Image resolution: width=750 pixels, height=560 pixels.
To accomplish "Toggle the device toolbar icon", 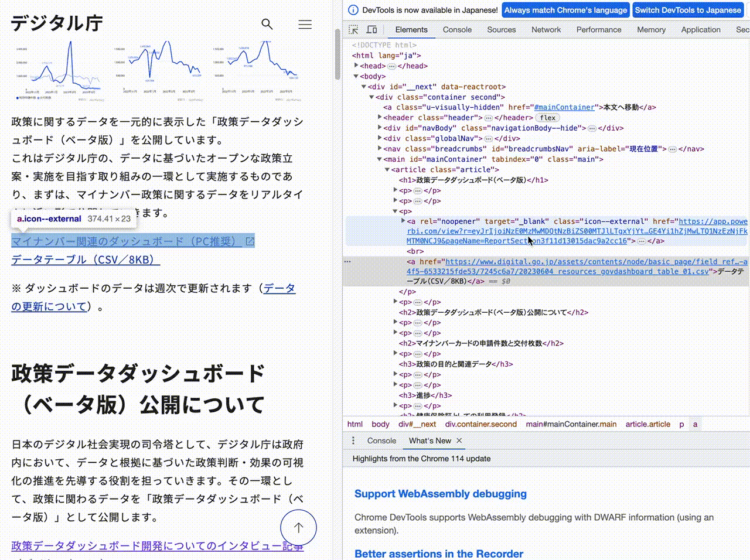I will (x=371, y=29).
